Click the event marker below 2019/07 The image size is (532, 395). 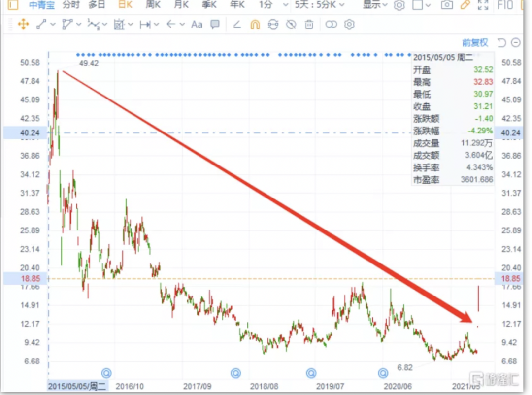click(x=310, y=372)
